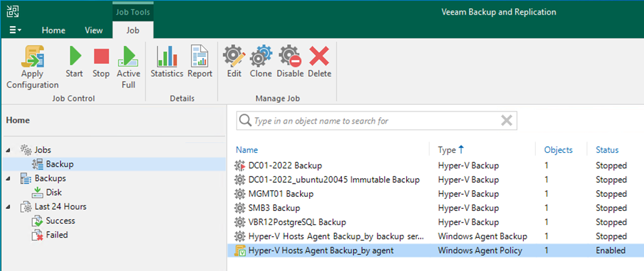The image size is (644, 271).
Task: Click the agent policy row icon
Action: 240,250
